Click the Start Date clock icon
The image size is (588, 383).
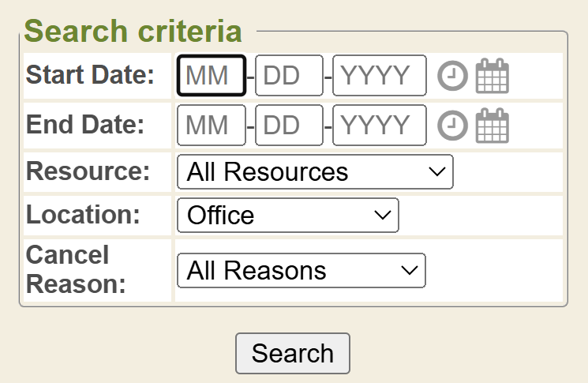[452, 76]
